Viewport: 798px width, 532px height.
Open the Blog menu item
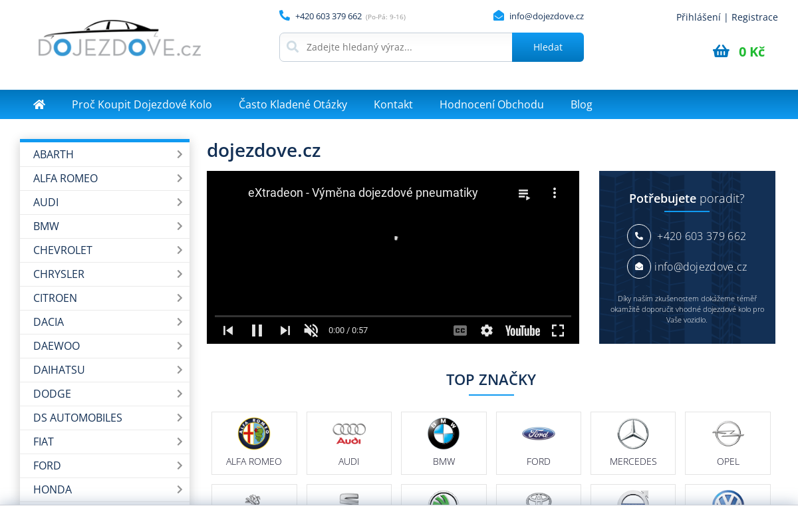click(581, 104)
